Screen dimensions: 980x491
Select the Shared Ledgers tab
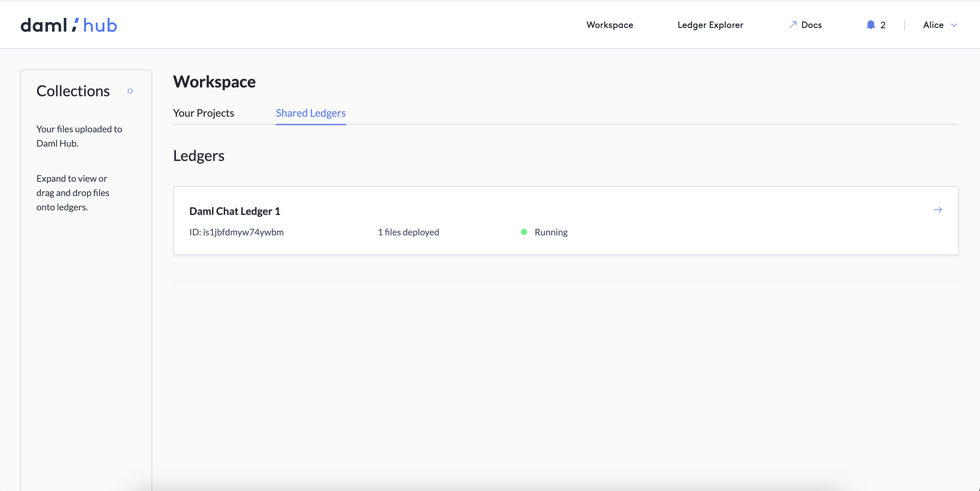(311, 113)
